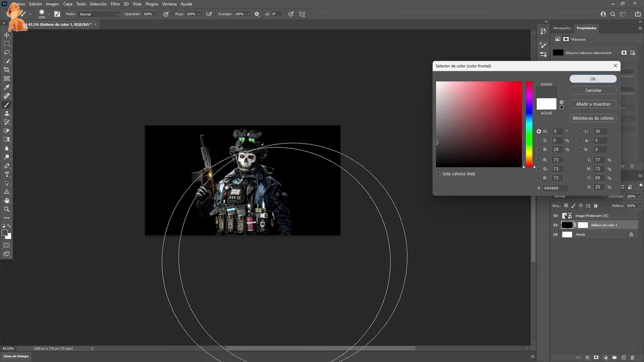This screenshot has height=362, width=644.
Task: Expand the layer Relleno fill dropdown
Action: 639,205
